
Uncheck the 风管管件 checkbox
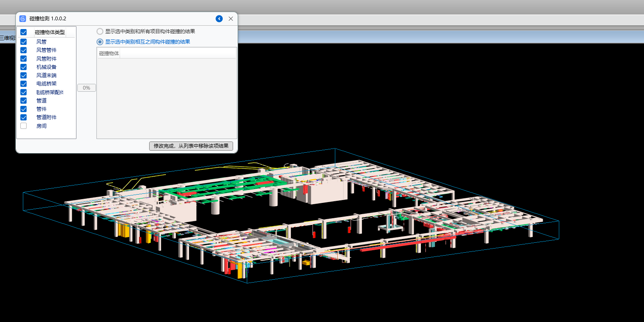24,50
